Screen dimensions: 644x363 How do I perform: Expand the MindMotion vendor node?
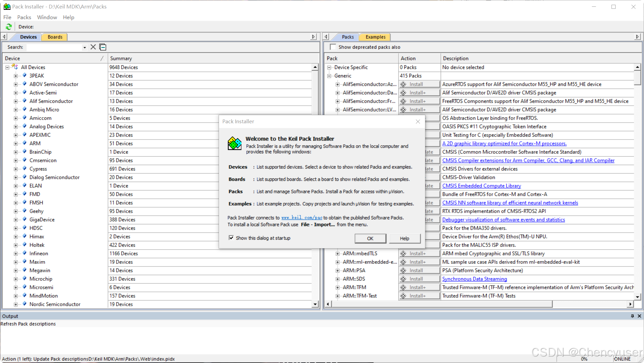tap(16, 296)
